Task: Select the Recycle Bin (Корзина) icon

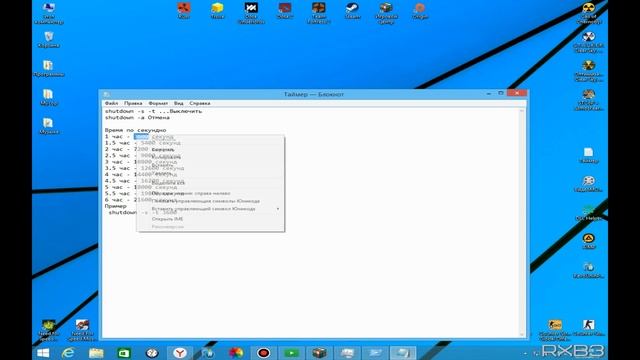Action: point(49,40)
